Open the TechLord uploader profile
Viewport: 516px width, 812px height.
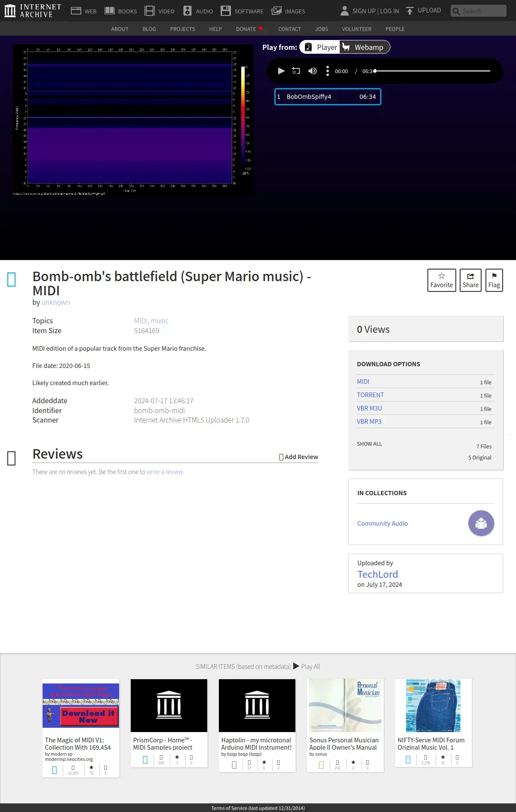tap(378, 574)
